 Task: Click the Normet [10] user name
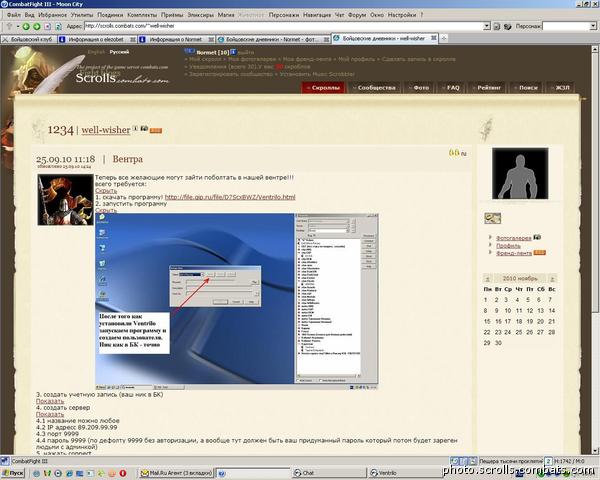click(x=212, y=52)
